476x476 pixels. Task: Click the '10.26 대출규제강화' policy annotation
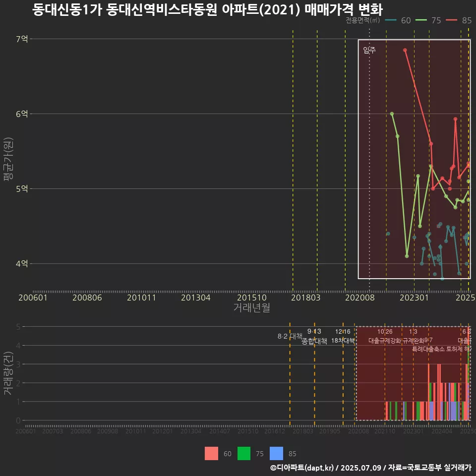[385, 336]
